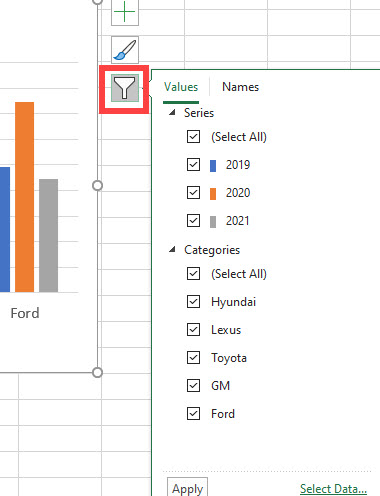Screen dimensions: 380x496
Task: Uncheck the 2020 series checkbox
Action: [x=193, y=193]
